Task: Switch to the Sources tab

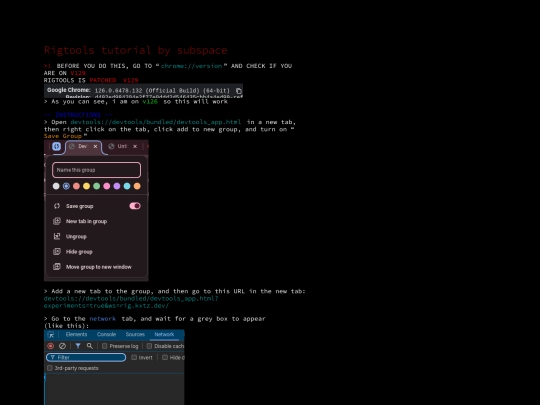Action: click(x=135, y=334)
